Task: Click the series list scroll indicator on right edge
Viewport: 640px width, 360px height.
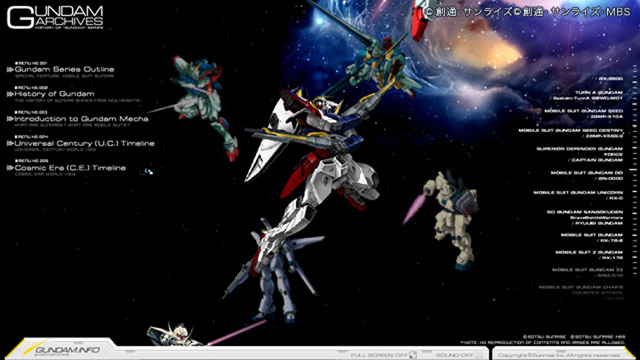Action: tap(635, 169)
